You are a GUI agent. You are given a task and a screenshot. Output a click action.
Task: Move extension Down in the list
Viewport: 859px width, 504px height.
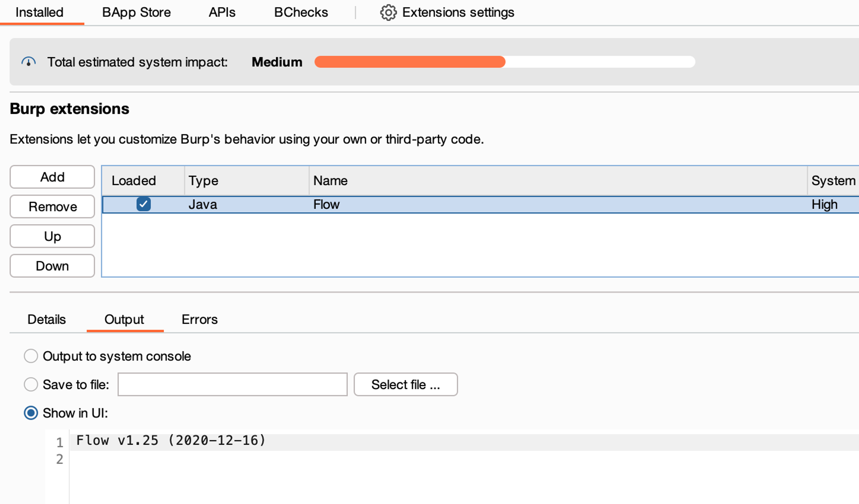(x=53, y=266)
